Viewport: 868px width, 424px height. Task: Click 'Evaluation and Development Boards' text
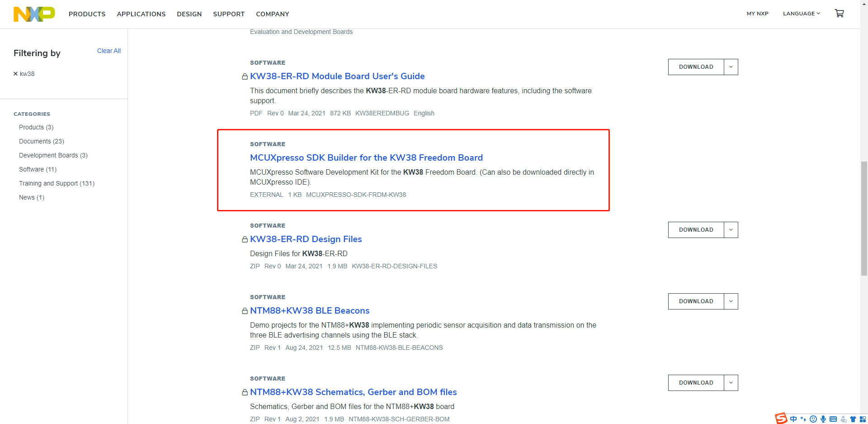coord(301,32)
